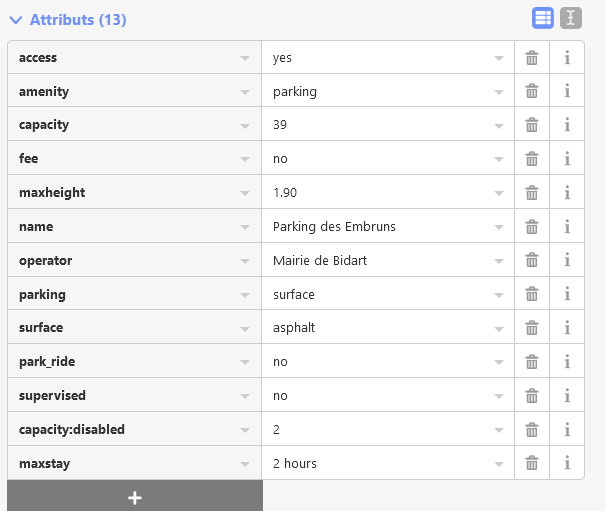
Task: Delete the capacity attribute
Action: coord(532,125)
